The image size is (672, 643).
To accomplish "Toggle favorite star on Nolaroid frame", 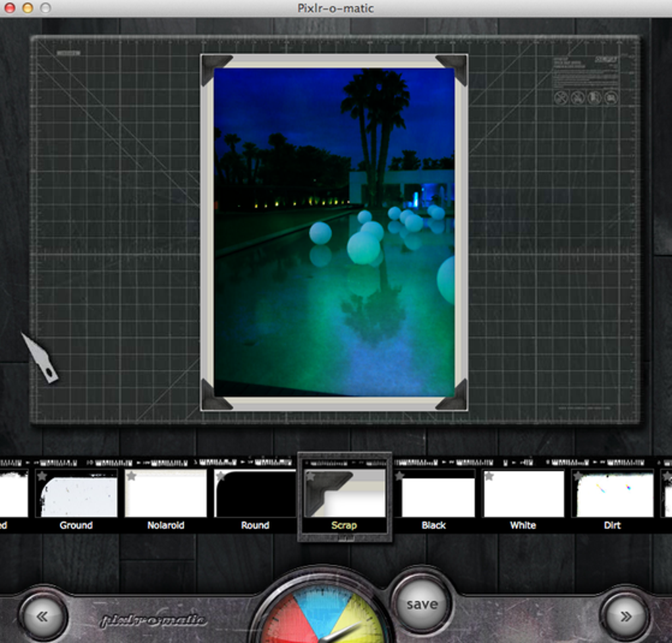I will point(132,476).
